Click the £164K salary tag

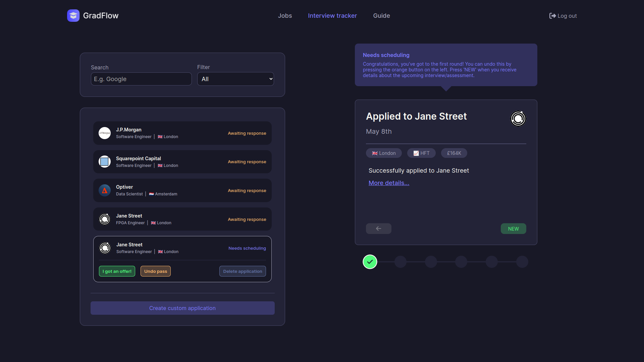(x=454, y=153)
